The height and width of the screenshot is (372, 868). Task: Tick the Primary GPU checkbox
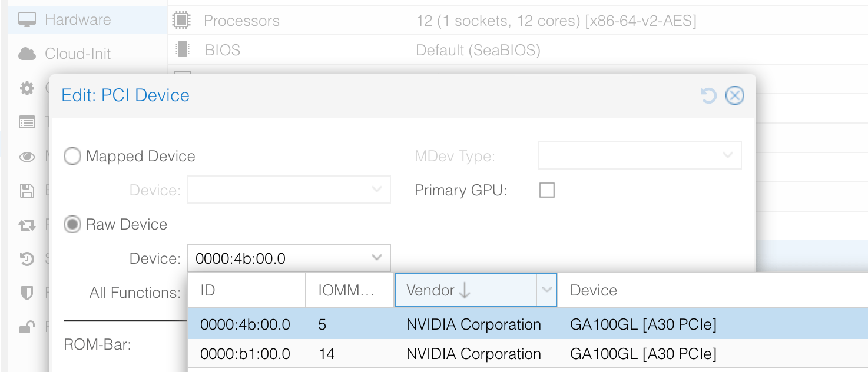[x=547, y=190]
